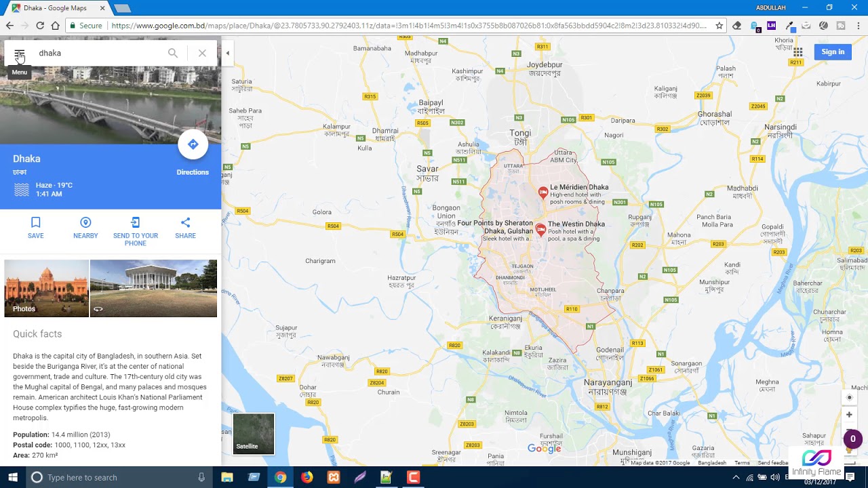Open Firefox from the taskbar

coord(307,477)
